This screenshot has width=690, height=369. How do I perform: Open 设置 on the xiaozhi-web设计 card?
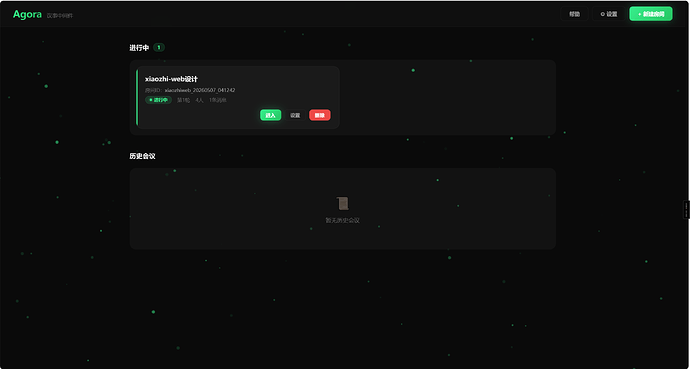click(295, 115)
